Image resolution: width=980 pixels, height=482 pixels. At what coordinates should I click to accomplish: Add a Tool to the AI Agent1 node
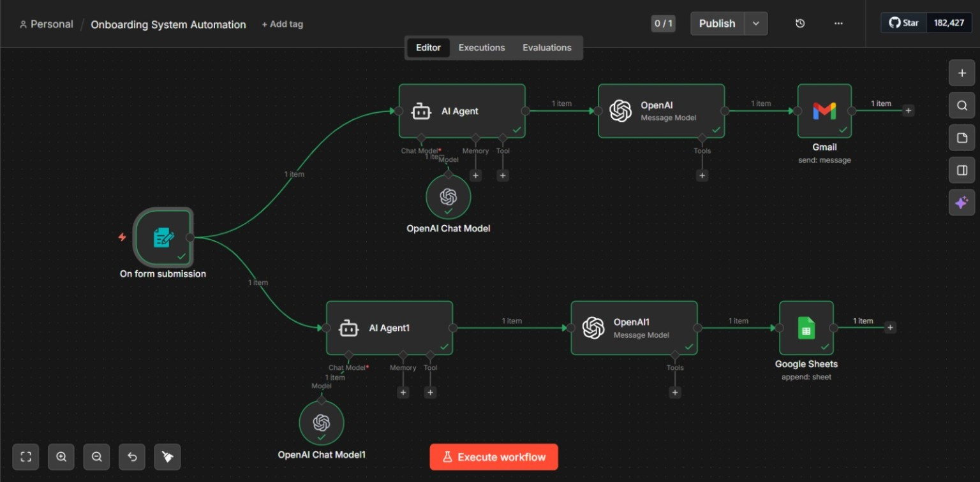point(430,392)
